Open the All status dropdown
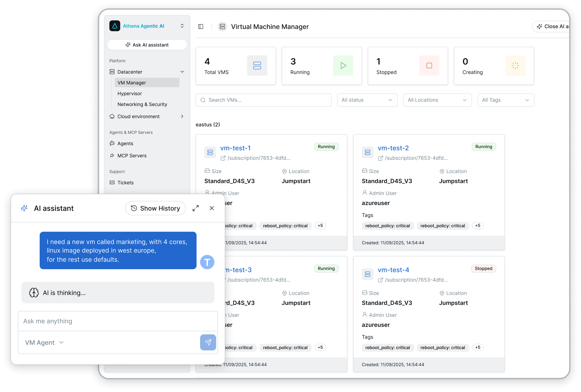This screenshot has width=581, height=392. coord(367,100)
